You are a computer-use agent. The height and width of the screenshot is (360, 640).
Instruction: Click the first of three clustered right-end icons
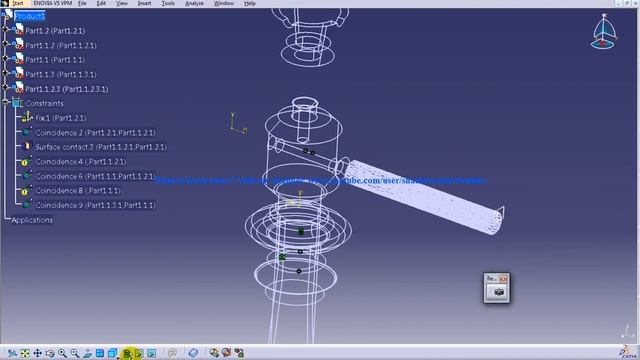click(214, 352)
